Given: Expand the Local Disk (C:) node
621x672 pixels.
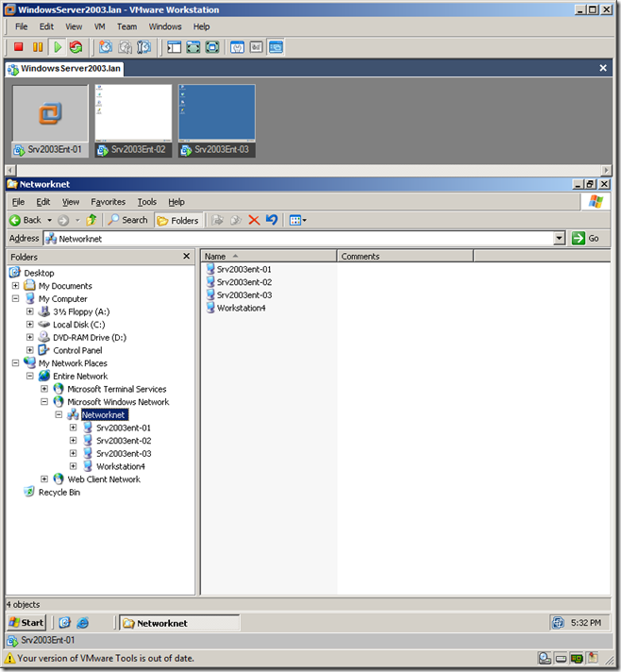Looking at the screenshot, I should point(30,324).
